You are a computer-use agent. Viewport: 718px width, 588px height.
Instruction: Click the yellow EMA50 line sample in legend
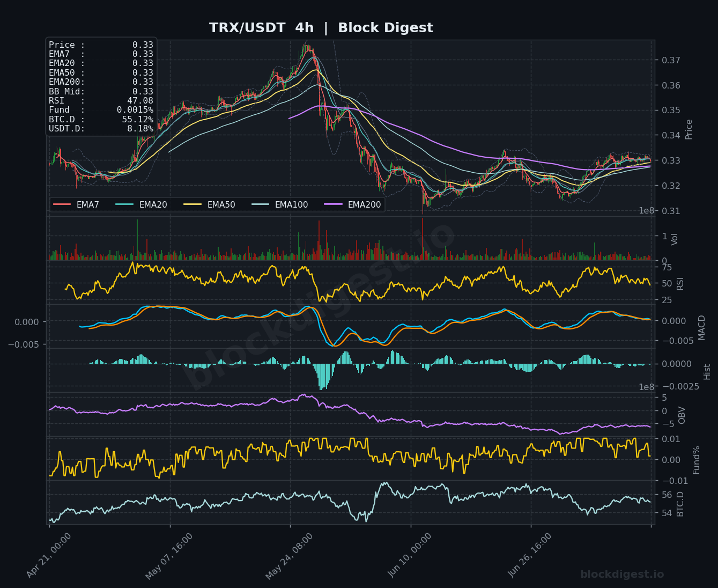click(x=193, y=204)
